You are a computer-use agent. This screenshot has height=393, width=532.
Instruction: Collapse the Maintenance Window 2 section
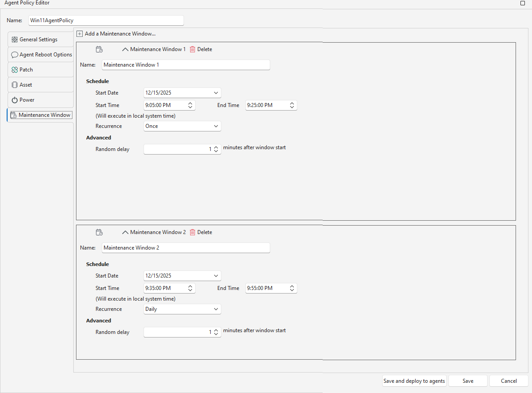(125, 232)
